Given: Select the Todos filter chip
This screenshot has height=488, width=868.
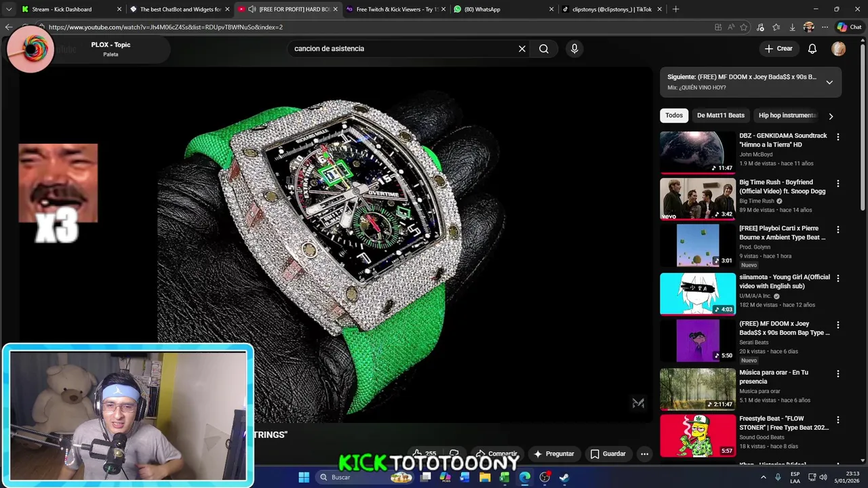Looking at the screenshot, I should pyautogui.click(x=674, y=115).
